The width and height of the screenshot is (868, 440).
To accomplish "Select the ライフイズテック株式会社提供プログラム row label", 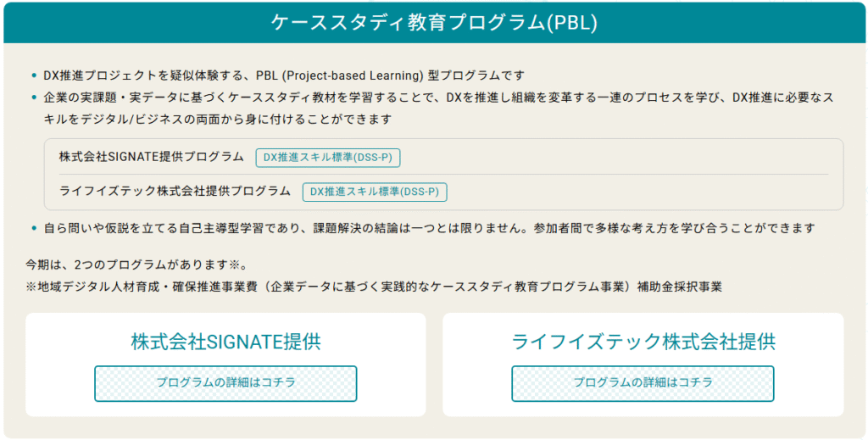I will tap(175, 191).
